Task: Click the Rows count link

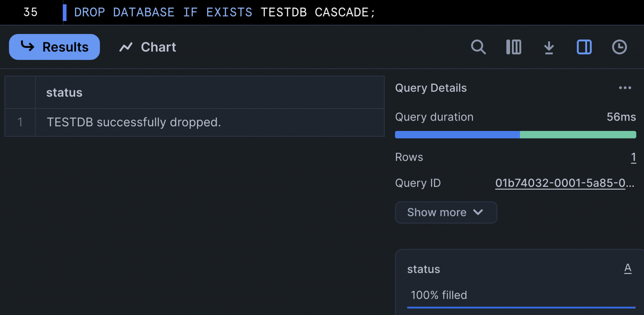Action: click(x=633, y=157)
